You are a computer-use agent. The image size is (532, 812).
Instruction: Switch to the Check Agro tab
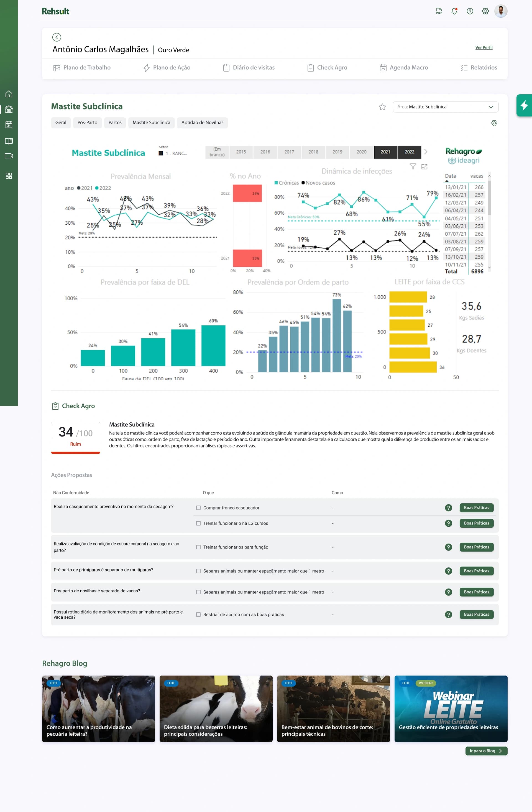[x=327, y=68]
